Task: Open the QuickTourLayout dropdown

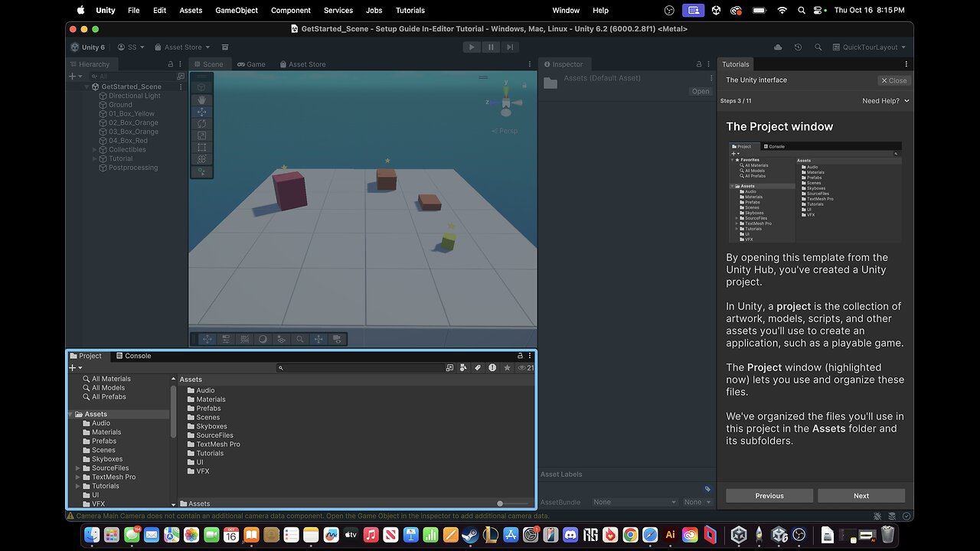Action: 870,47
